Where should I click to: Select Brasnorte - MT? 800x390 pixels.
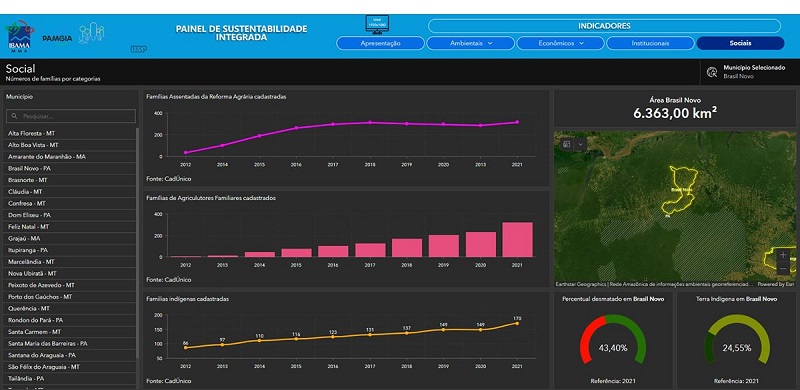(70, 180)
